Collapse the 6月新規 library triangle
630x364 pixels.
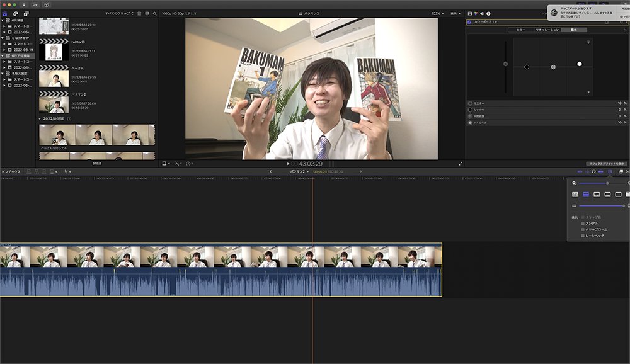click(x=3, y=20)
